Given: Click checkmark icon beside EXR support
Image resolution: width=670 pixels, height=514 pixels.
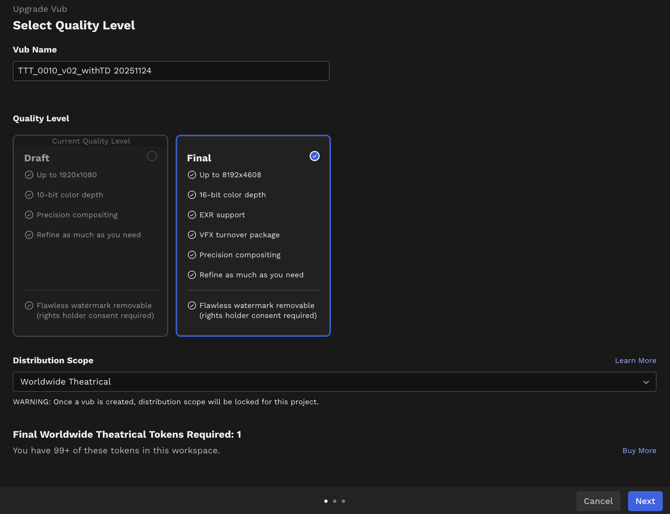Looking at the screenshot, I should pos(192,215).
